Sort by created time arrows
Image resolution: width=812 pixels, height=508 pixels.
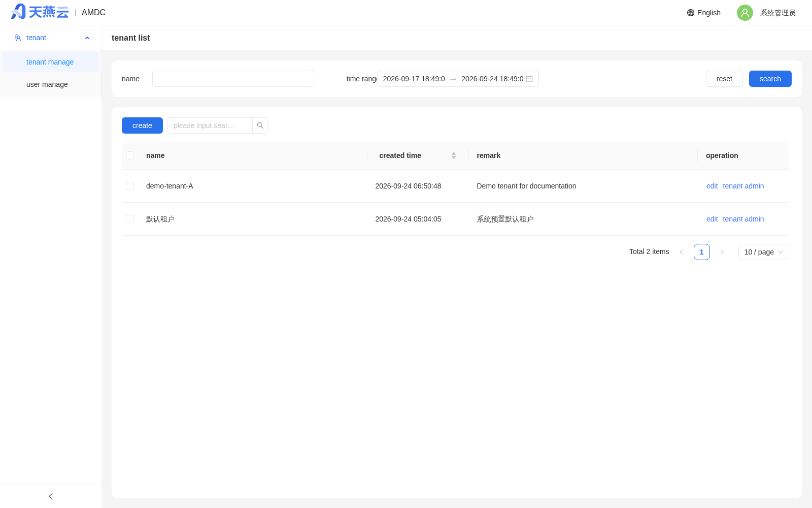[454, 155]
